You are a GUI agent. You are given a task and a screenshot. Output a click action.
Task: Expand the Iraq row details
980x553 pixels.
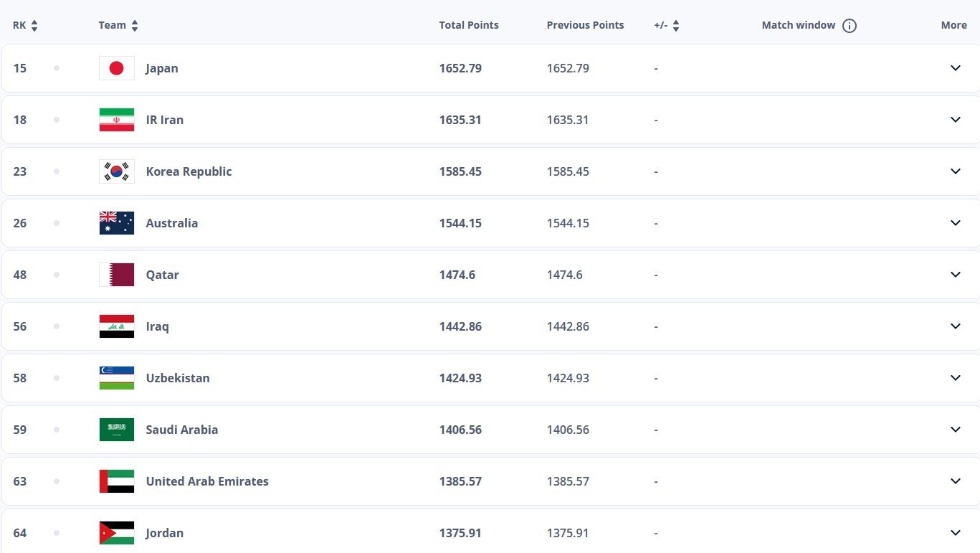click(x=955, y=326)
